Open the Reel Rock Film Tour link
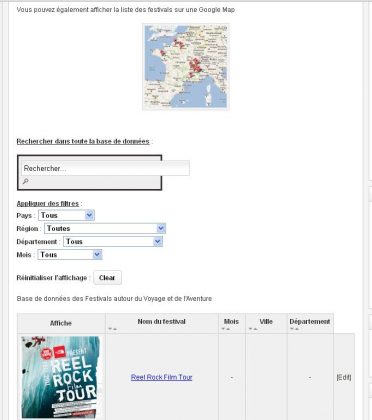 click(162, 377)
